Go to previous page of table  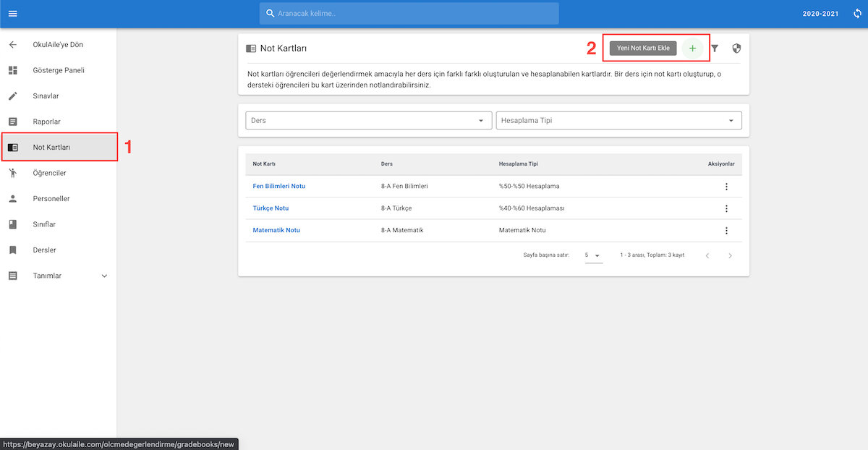click(707, 255)
